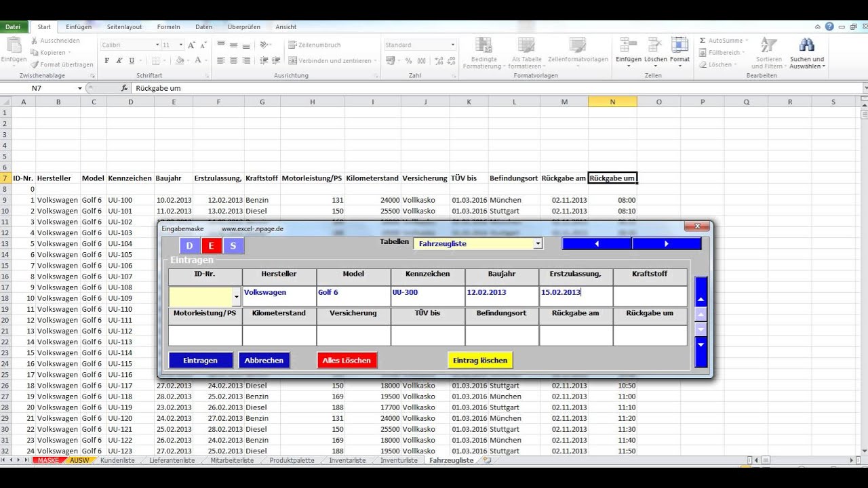The image size is (868, 488).
Task: Open the font size dropdown showing 11
Action: coord(181,45)
